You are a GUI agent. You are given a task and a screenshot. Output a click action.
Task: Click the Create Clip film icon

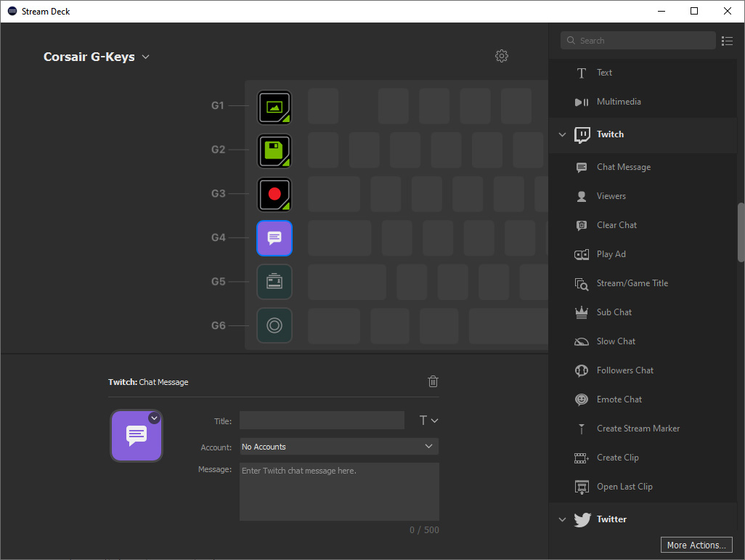coord(582,458)
